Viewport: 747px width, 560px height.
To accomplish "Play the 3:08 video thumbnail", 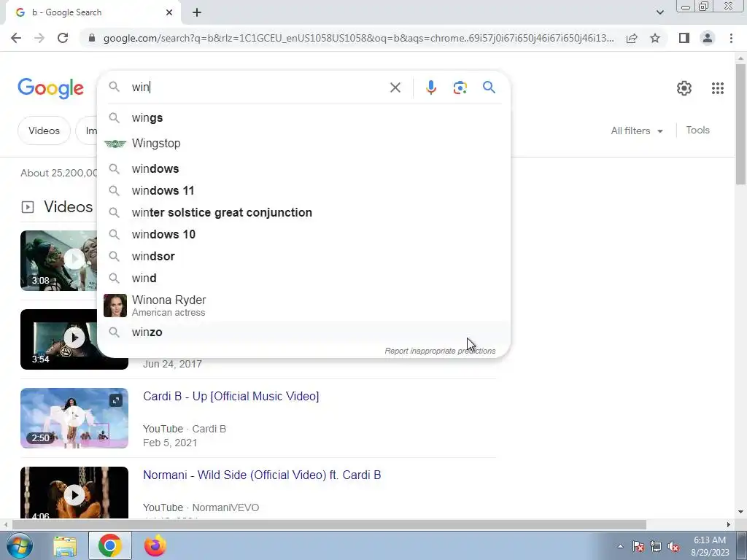I will [59, 260].
